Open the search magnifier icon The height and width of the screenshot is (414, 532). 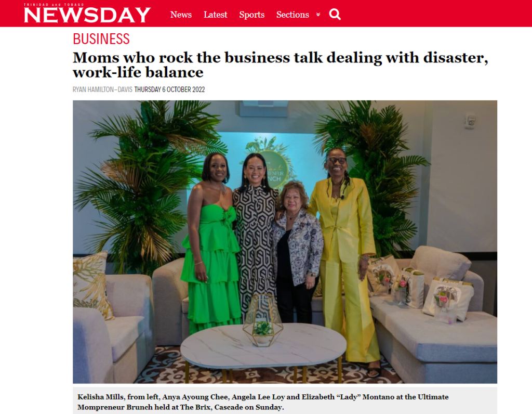tap(335, 14)
